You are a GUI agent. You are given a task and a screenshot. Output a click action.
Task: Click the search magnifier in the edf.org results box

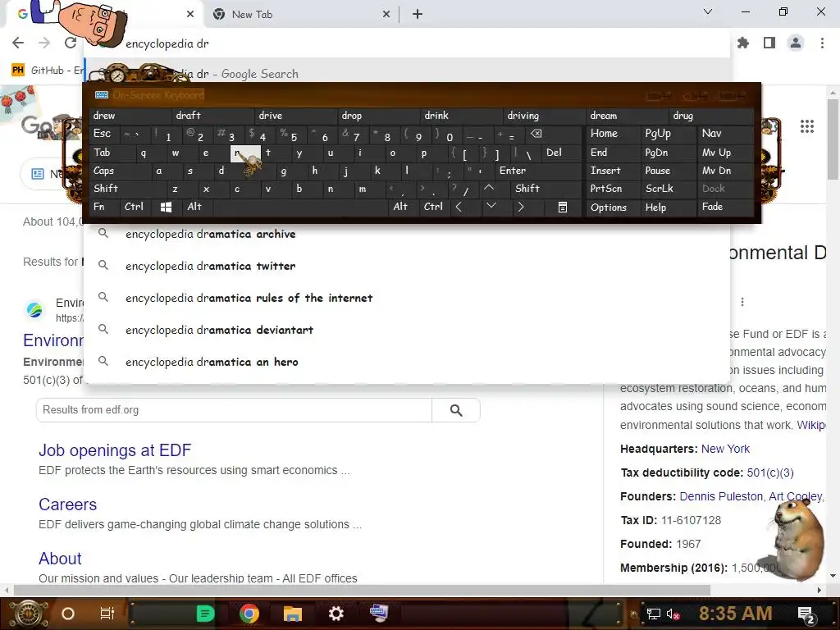(x=456, y=410)
